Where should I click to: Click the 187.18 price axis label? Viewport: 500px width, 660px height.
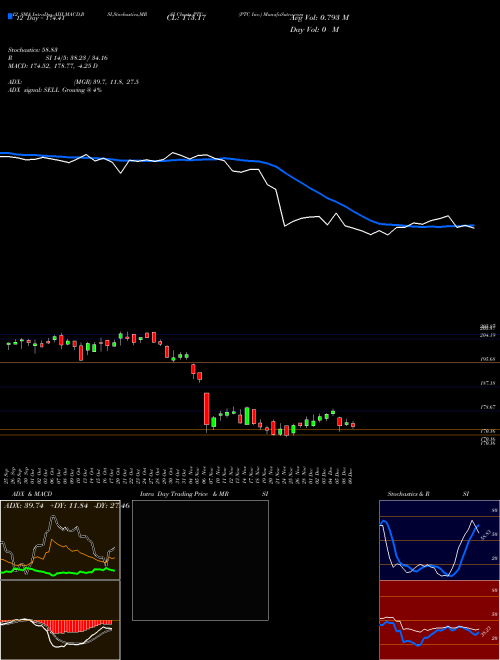coord(488,383)
